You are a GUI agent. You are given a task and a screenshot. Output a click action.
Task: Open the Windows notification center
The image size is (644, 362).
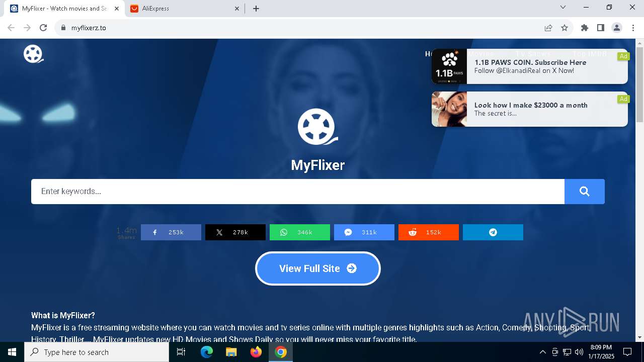click(x=627, y=352)
